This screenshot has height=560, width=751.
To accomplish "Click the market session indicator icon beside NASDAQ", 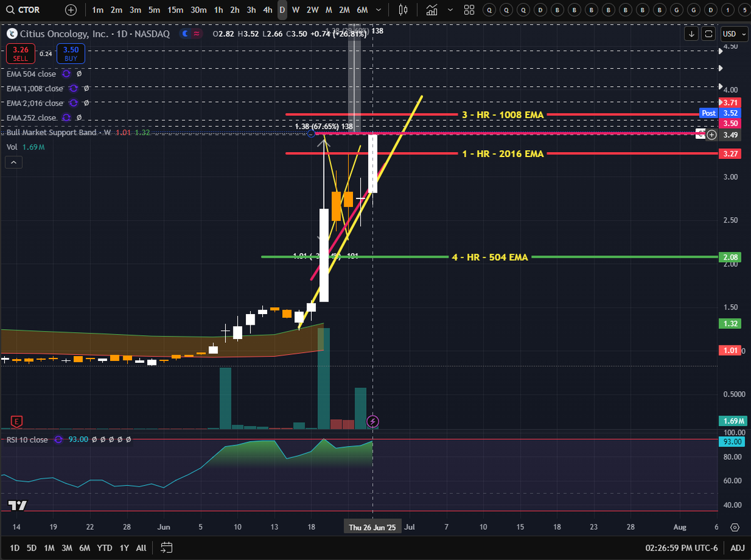I will tap(184, 34).
